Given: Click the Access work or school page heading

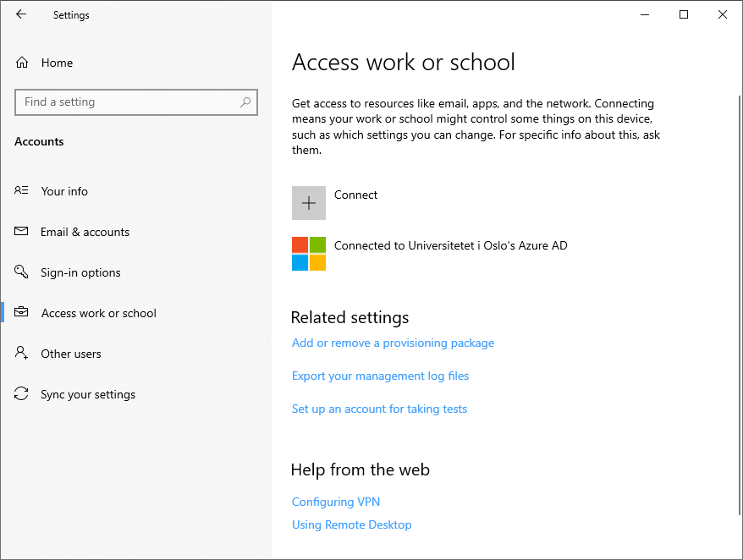Looking at the screenshot, I should click(404, 62).
